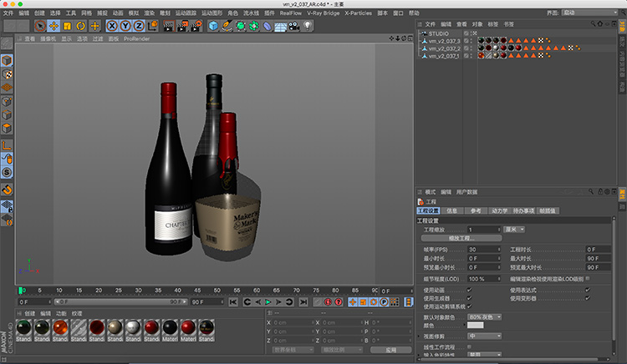This screenshot has width=627, height=364.
Task: Open the deformer capsule icon
Action: coord(268,26)
